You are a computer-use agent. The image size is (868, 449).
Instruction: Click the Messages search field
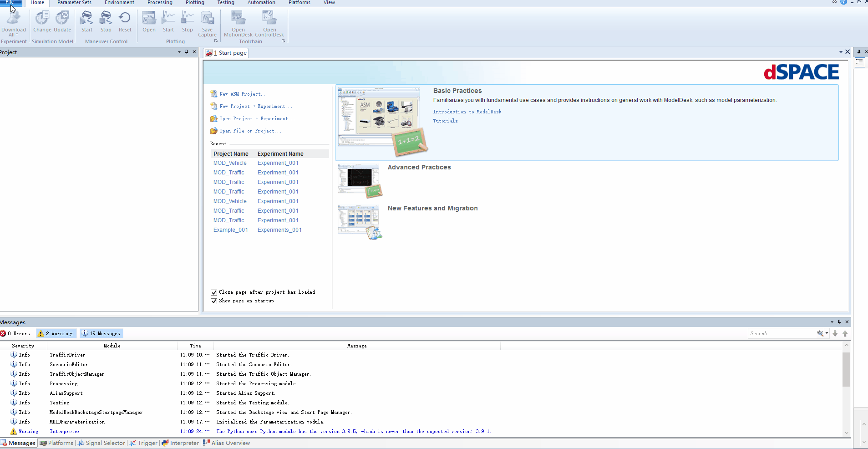point(782,333)
